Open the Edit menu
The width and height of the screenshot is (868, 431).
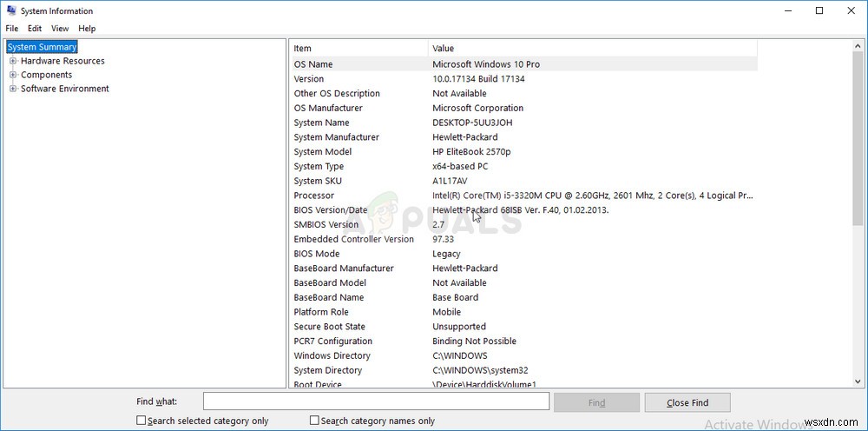coord(35,29)
